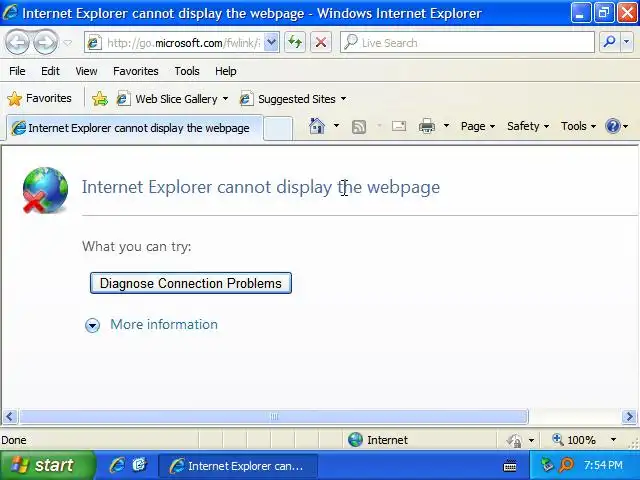Stop loading with the red X icon
Image resolution: width=640 pixels, height=480 pixels.
point(321,42)
